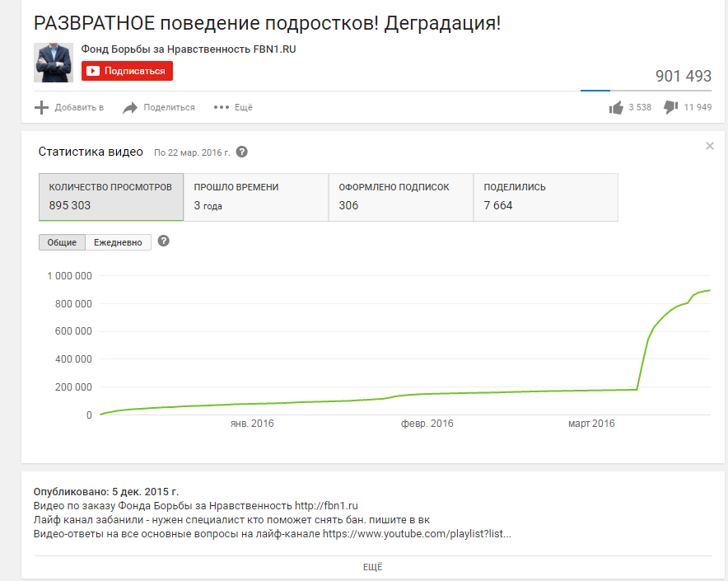Click the video title РАЗВРАТНОЕ поведение подростков

268,23
